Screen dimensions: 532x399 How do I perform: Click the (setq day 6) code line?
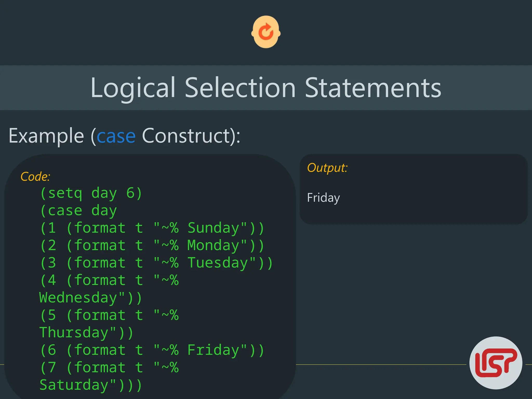(91, 193)
